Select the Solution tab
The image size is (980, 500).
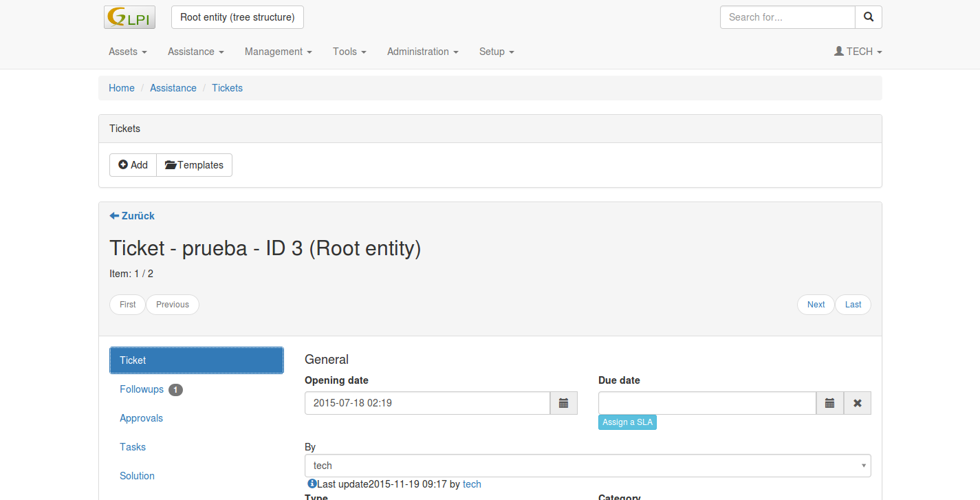click(x=137, y=476)
